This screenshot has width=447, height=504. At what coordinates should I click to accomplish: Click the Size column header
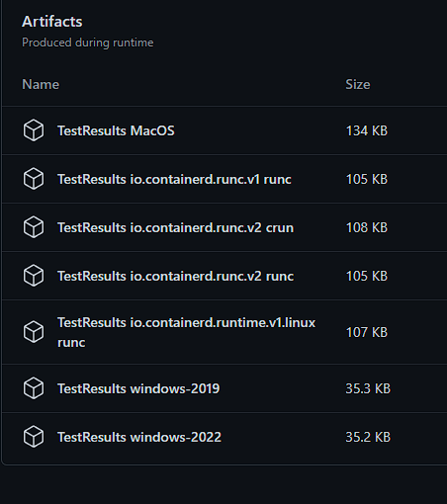point(358,84)
